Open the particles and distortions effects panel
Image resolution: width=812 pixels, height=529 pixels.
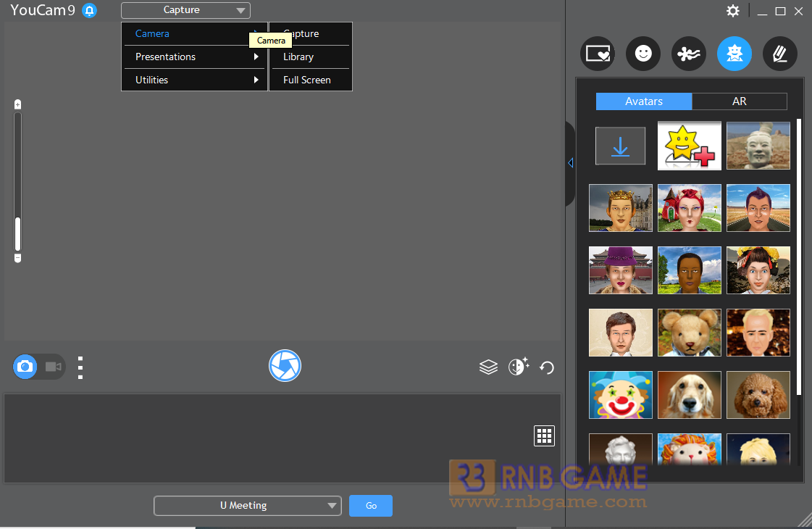click(x=689, y=54)
